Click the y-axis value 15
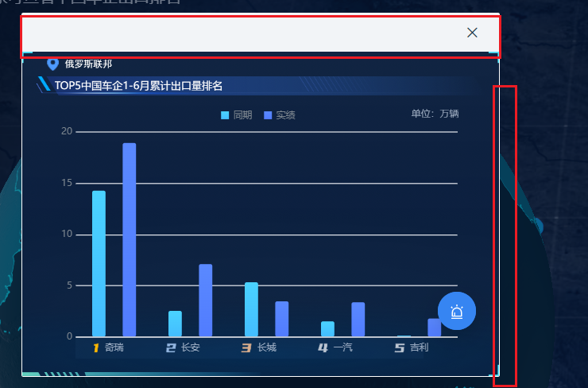 pyautogui.click(x=67, y=183)
